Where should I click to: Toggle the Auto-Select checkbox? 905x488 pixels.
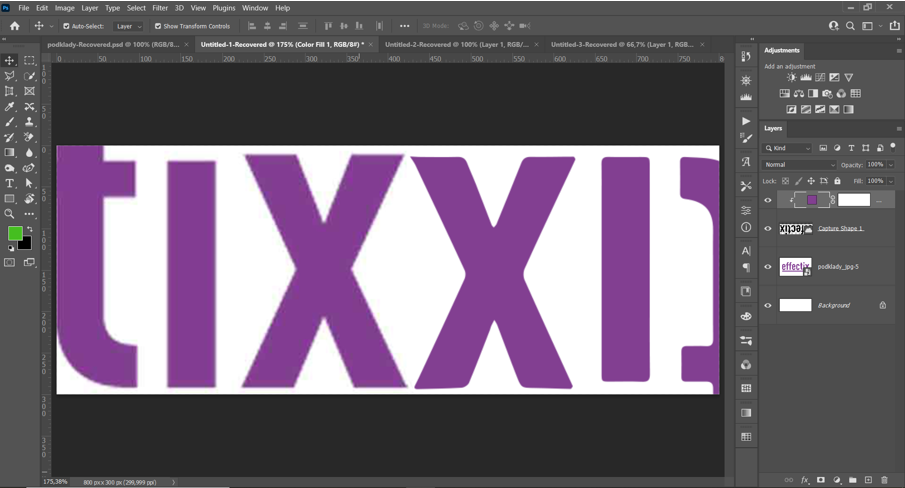click(66, 26)
